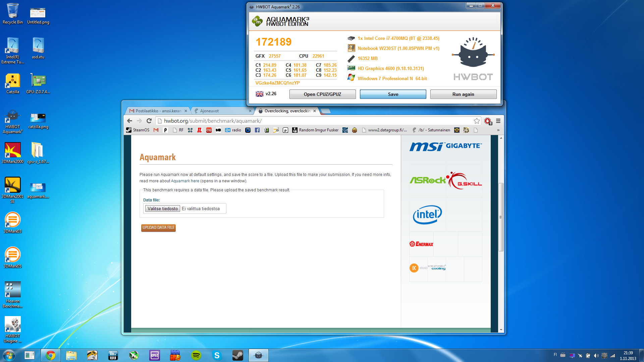644x362 pixels.
Task: Select the HWBOT Aquamark desktop shortcut
Action: click(13, 121)
